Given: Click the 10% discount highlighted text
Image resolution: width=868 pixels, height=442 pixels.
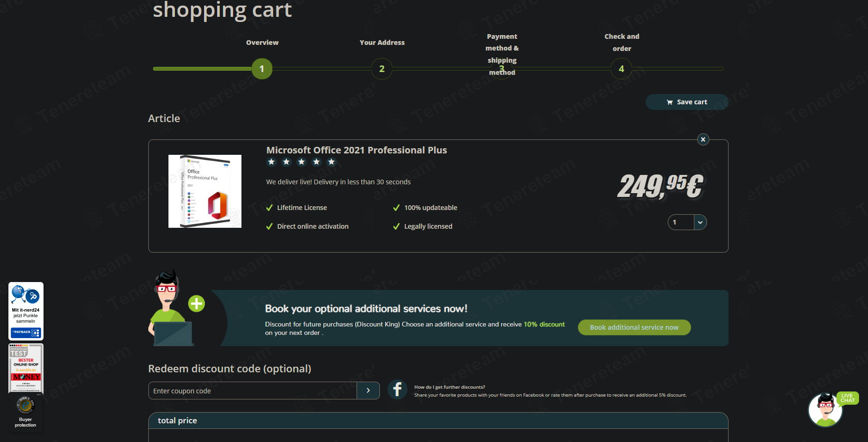Looking at the screenshot, I should (x=544, y=324).
